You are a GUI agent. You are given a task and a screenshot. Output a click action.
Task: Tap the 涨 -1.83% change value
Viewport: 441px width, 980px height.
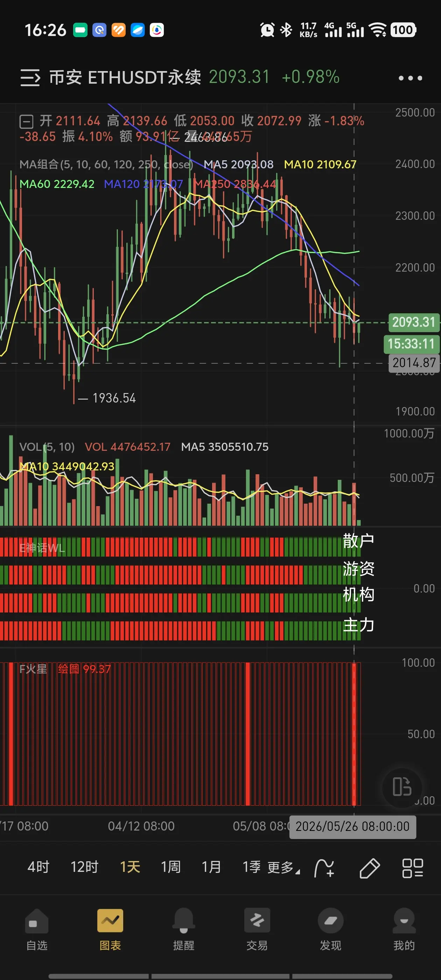[x=336, y=121]
